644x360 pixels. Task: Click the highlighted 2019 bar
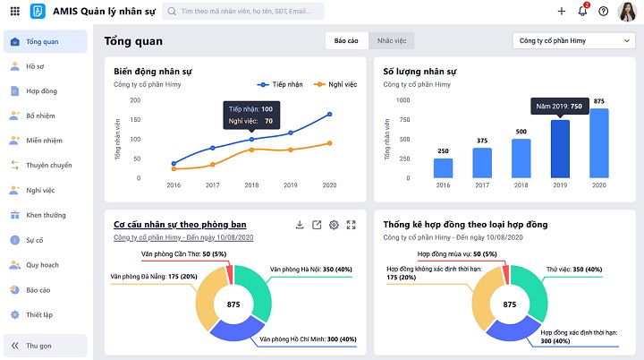560,149
